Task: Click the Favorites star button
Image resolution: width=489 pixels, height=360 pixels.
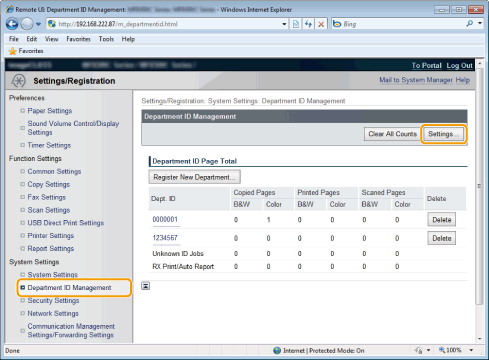Action: pos(26,51)
